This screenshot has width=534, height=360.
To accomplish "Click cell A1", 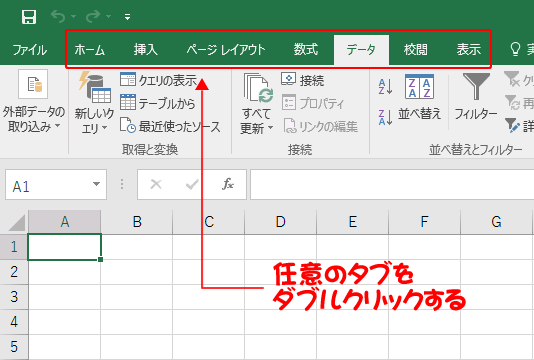I will (x=64, y=247).
